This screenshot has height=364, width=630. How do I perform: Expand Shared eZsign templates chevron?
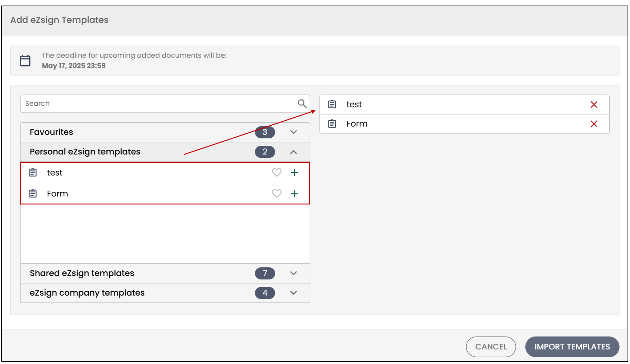(x=294, y=273)
